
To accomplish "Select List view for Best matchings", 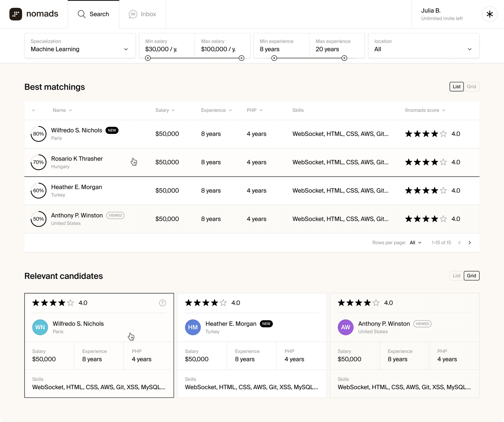I will click(x=457, y=87).
